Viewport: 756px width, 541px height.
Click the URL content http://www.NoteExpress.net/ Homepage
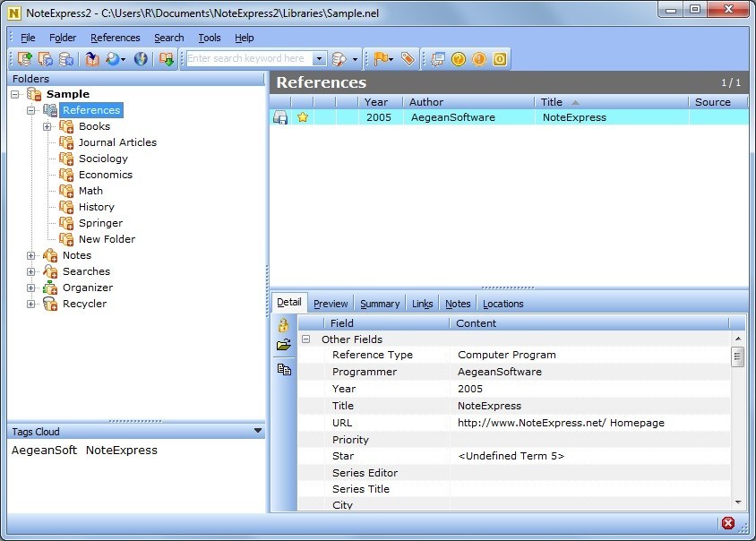tap(561, 423)
